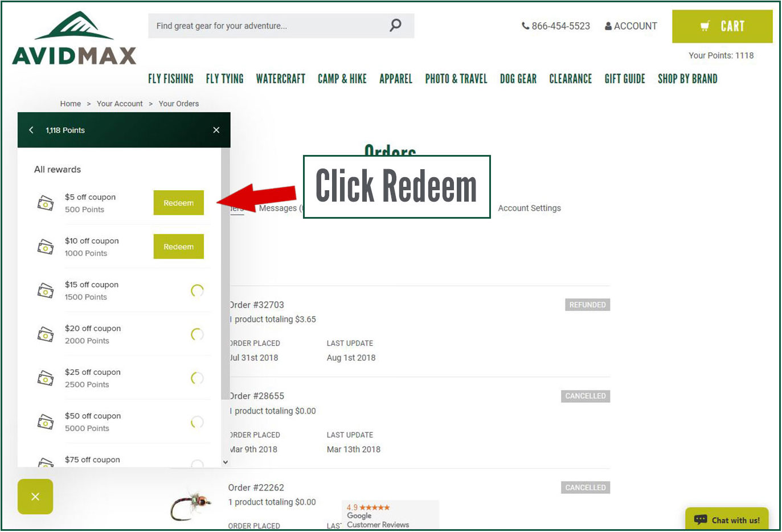Open the CLEARANCE menu
The width and height of the screenshot is (782, 532).
point(570,79)
